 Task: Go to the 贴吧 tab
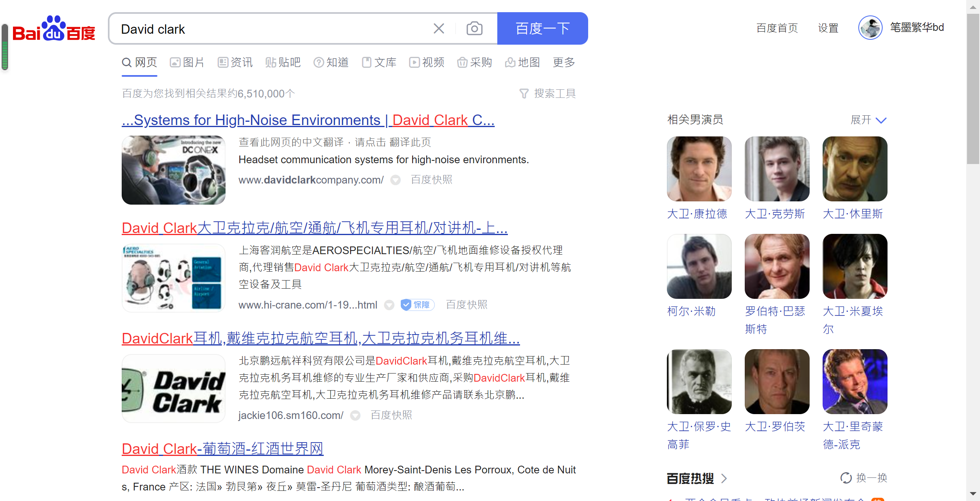point(283,63)
